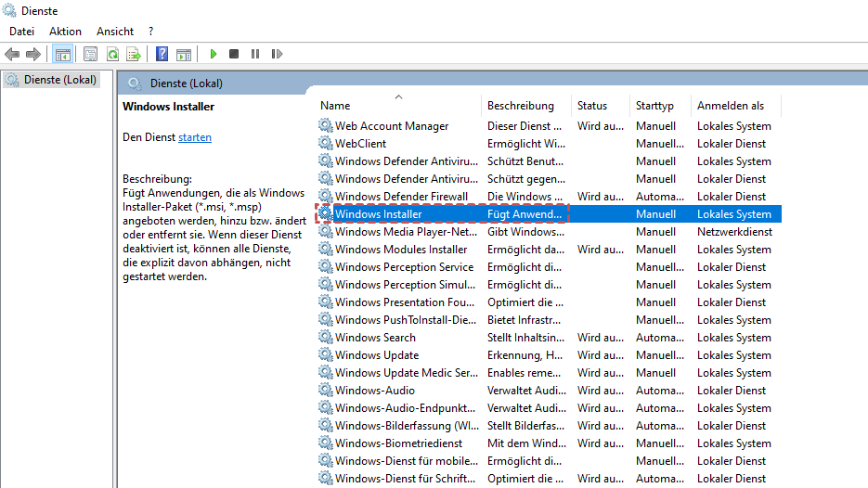Screen dimensions: 868x488
Task: Open the Datei menu
Action: 21,32
